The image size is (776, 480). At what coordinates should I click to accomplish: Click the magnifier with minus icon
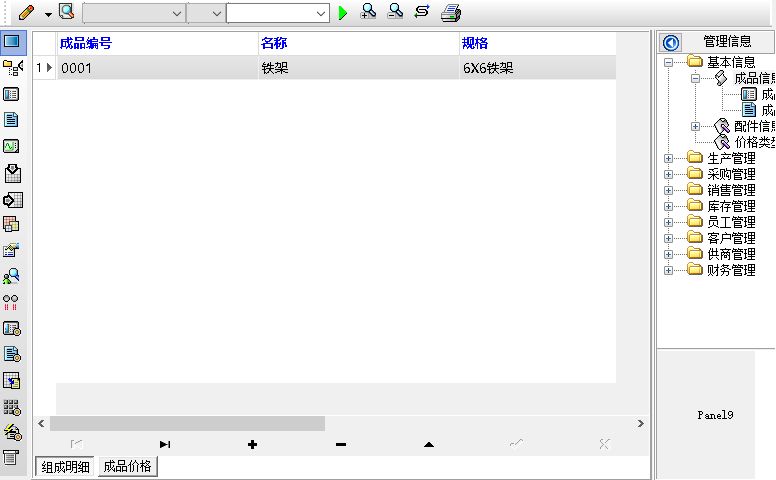tap(395, 11)
